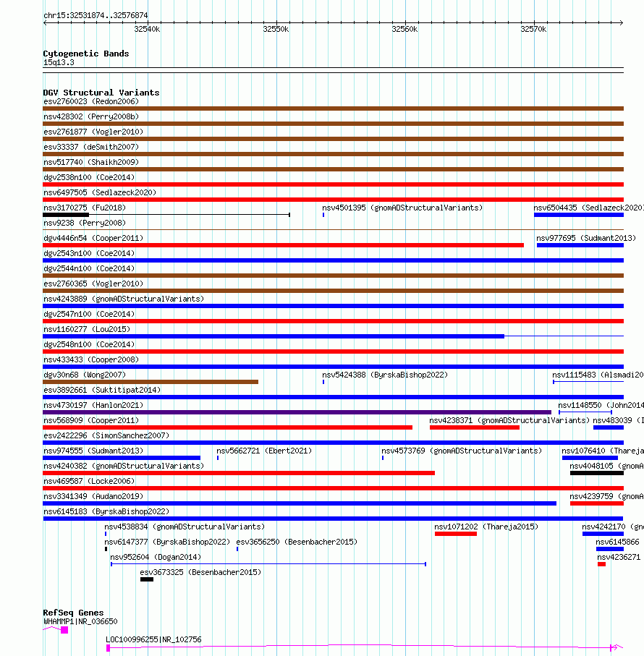The width and height of the screenshot is (644, 656).
Task: Click the blue nsv1160277 (Lou2015) bar
Action: pyautogui.click(x=274, y=336)
